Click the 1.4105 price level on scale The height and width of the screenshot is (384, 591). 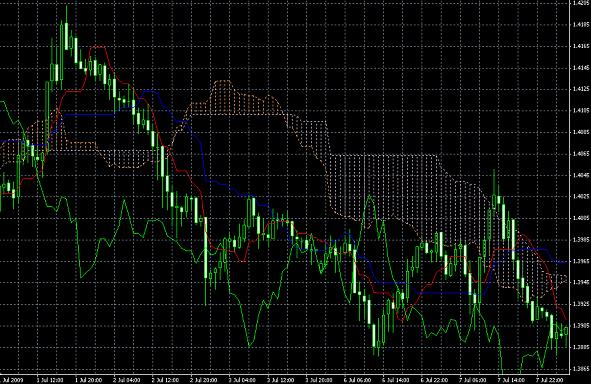point(580,110)
